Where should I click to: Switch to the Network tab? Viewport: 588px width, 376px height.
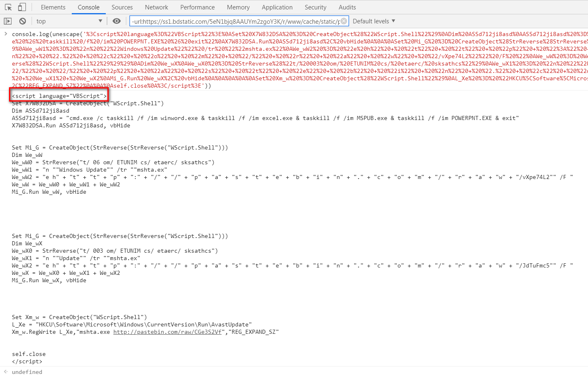[x=157, y=7]
